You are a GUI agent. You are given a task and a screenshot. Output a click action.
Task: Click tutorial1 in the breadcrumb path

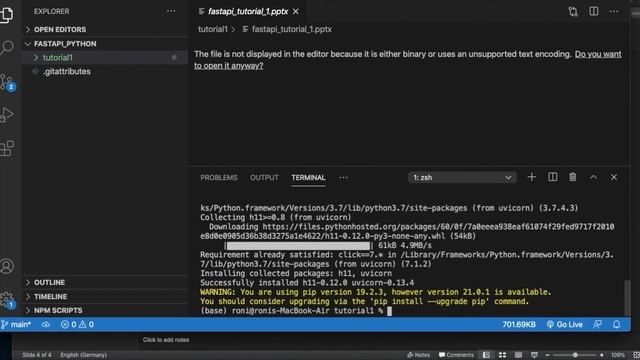tap(213, 29)
